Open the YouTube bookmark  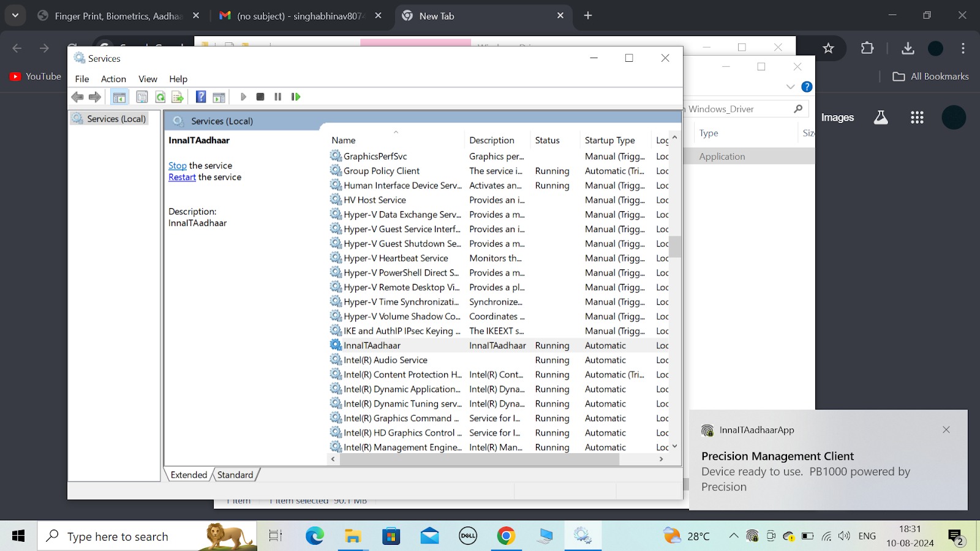[36, 77]
